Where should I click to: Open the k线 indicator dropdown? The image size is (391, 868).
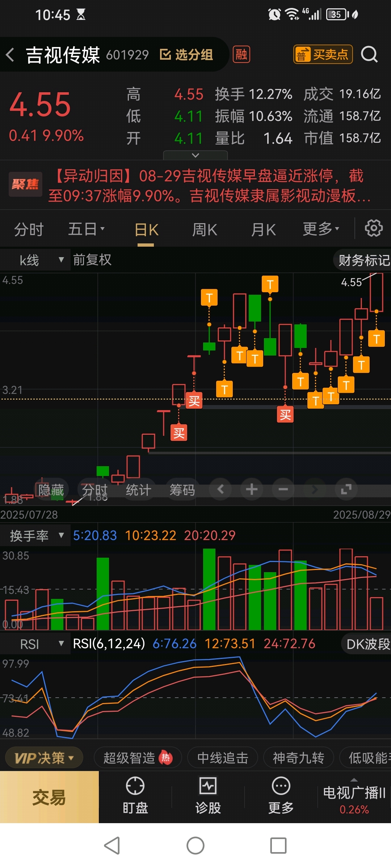tap(35, 260)
